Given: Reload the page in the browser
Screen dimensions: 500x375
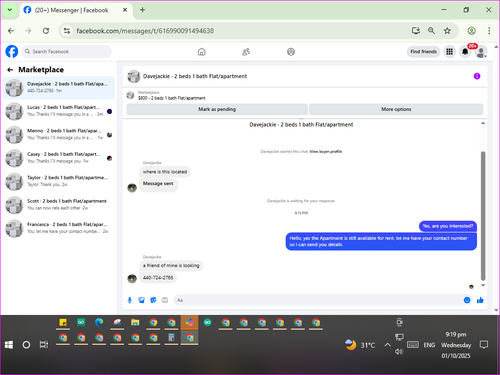Looking at the screenshot, I should [46, 31].
